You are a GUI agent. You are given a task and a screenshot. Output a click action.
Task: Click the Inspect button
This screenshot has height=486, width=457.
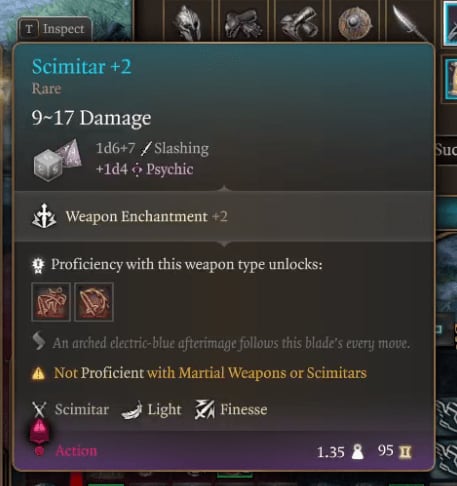click(x=55, y=29)
